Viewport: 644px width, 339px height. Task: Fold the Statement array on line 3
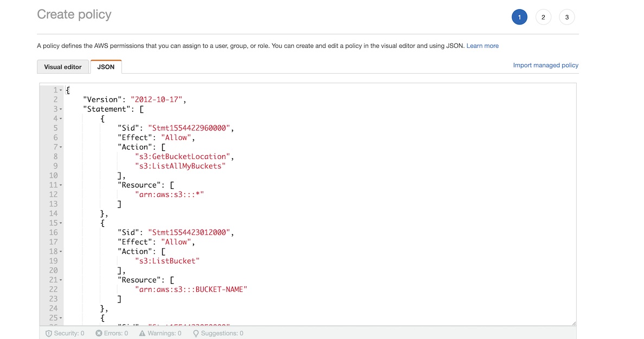tap(61, 109)
